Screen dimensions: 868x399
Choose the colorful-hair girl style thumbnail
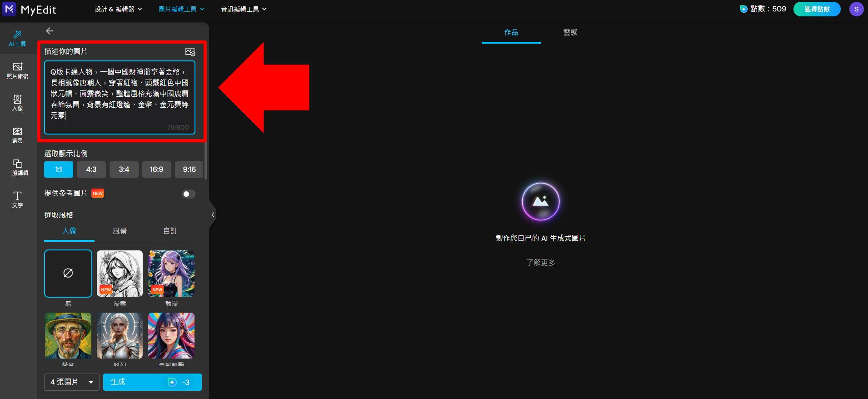point(171,336)
